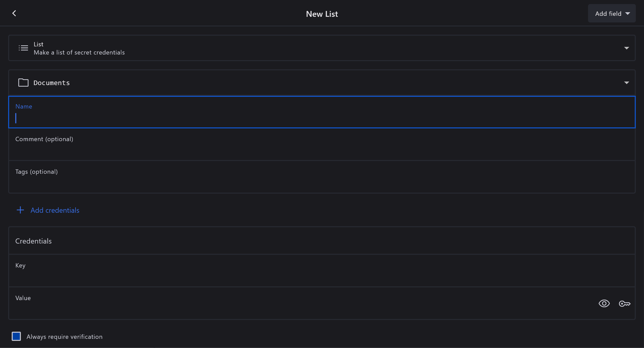Click the plus icon beside Add credentials

[20, 210]
